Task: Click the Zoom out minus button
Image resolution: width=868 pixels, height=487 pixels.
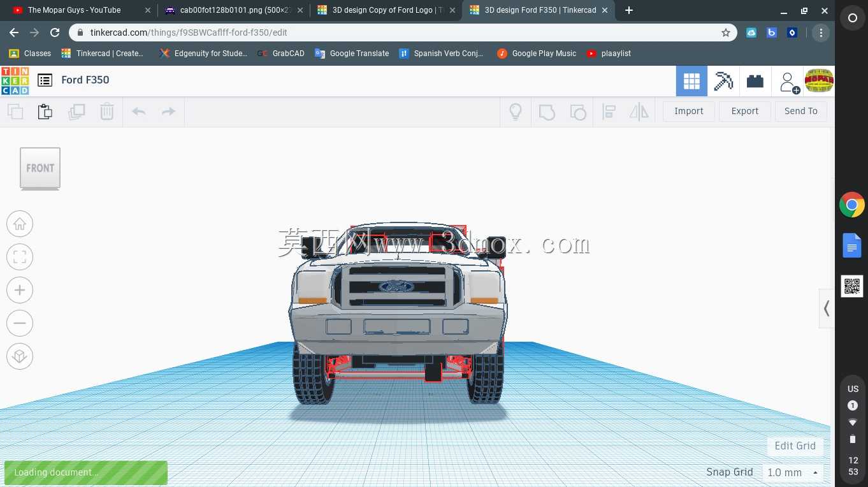Action: [x=20, y=323]
